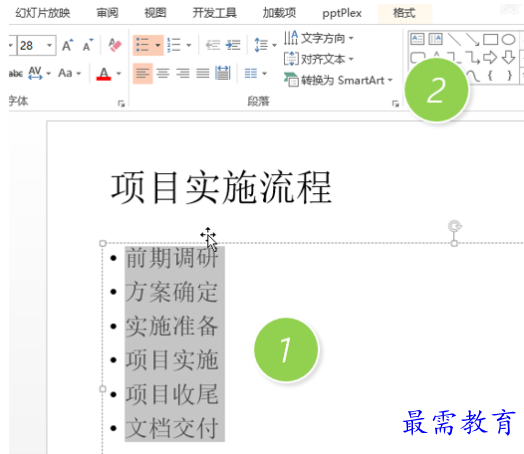Open 转换为 SmartArt menu
Viewport: 524px width, 454px height.
pyautogui.click(x=338, y=80)
